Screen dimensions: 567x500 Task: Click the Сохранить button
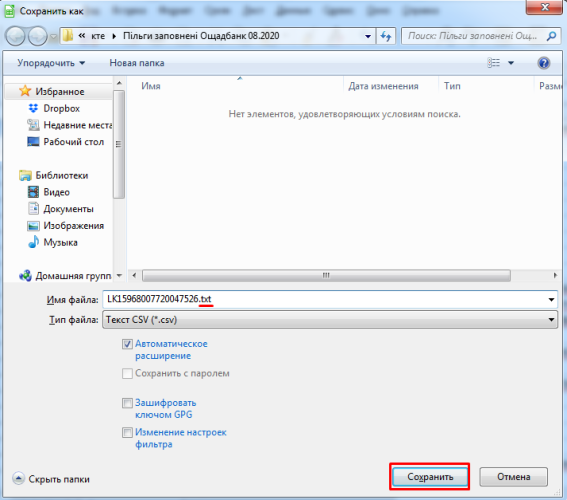click(430, 477)
